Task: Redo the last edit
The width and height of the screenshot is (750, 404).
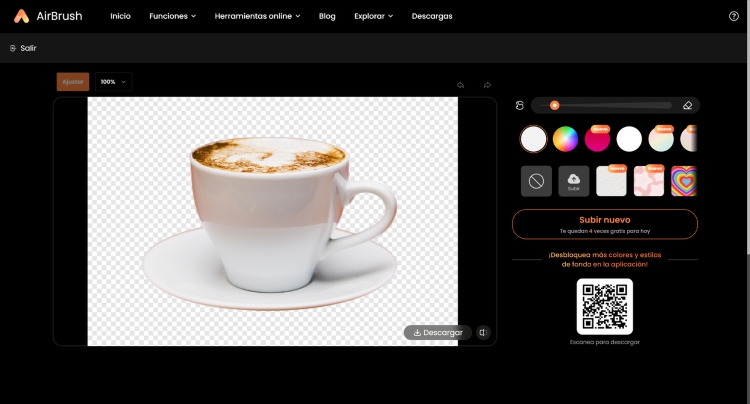Action: click(x=487, y=85)
